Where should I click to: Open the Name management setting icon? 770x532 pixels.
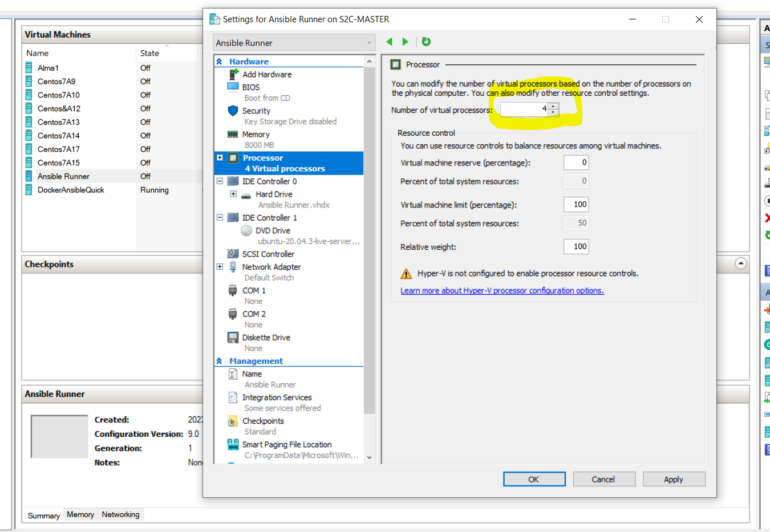[x=233, y=374]
